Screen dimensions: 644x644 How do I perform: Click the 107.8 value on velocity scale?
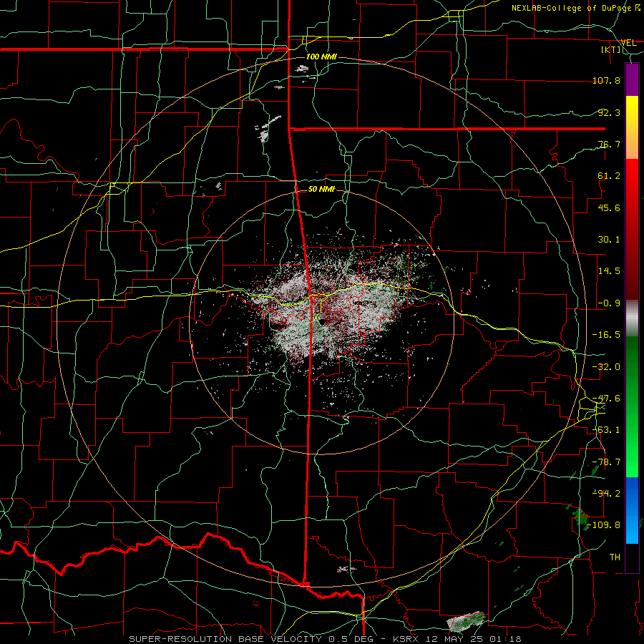606,80
